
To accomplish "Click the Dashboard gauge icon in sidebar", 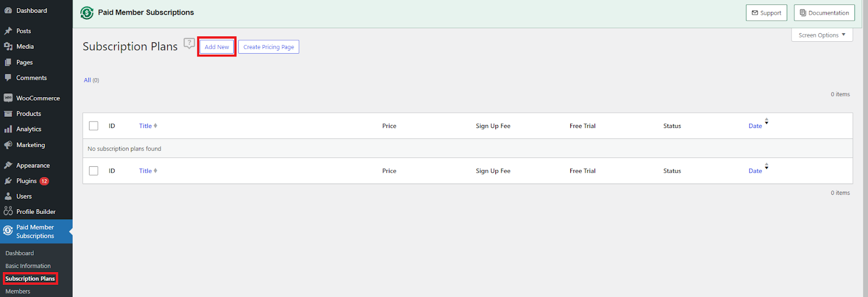I will (8, 11).
